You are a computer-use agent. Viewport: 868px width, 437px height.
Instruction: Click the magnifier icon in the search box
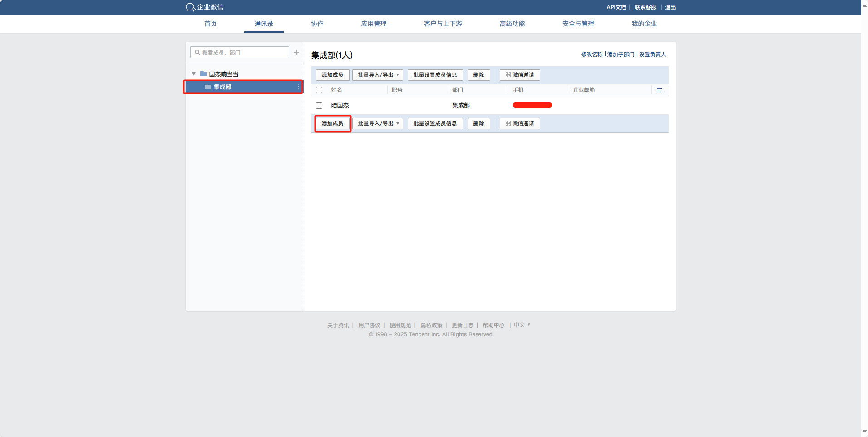(x=197, y=52)
